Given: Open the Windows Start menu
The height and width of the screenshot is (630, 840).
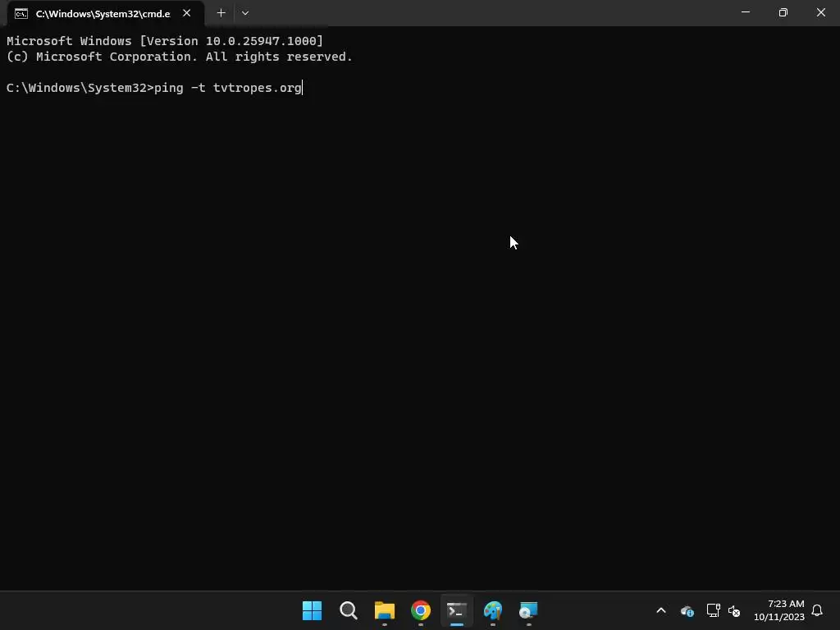Looking at the screenshot, I should pyautogui.click(x=313, y=610).
